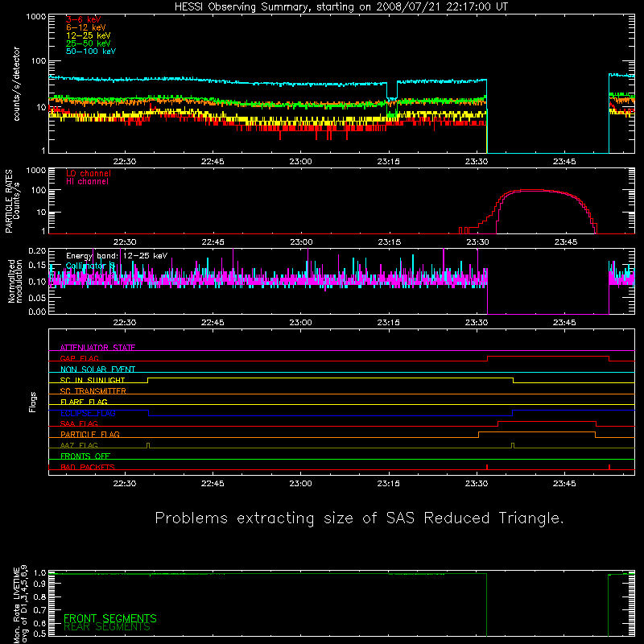The image size is (644, 644).
Task: Select the FRONT SEGMENTS legend label
Action: point(110,618)
